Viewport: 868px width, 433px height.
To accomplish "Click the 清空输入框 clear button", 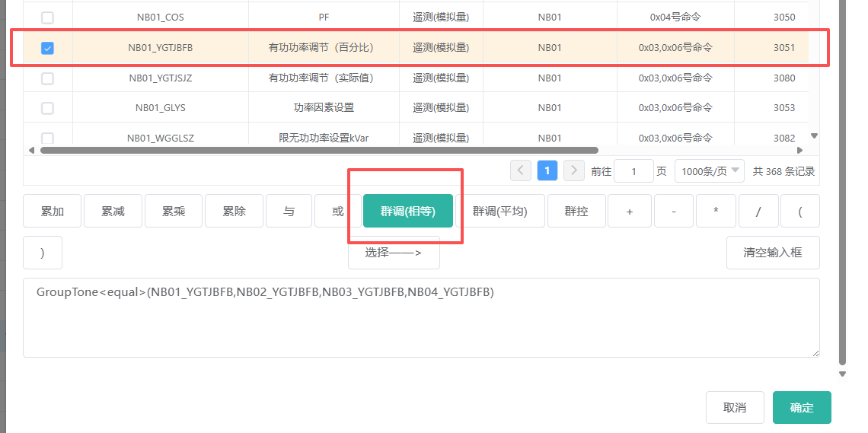I will click(x=772, y=253).
